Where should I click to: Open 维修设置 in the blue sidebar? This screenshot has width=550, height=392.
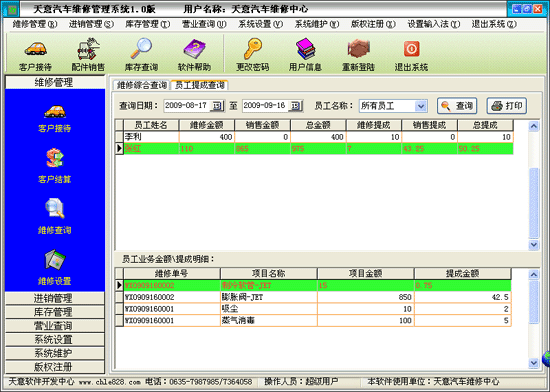click(x=55, y=267)
